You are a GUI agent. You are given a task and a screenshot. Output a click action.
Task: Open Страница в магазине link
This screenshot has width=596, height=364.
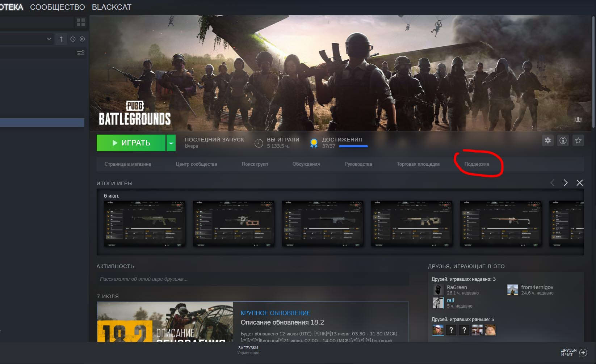coord(128,164)
